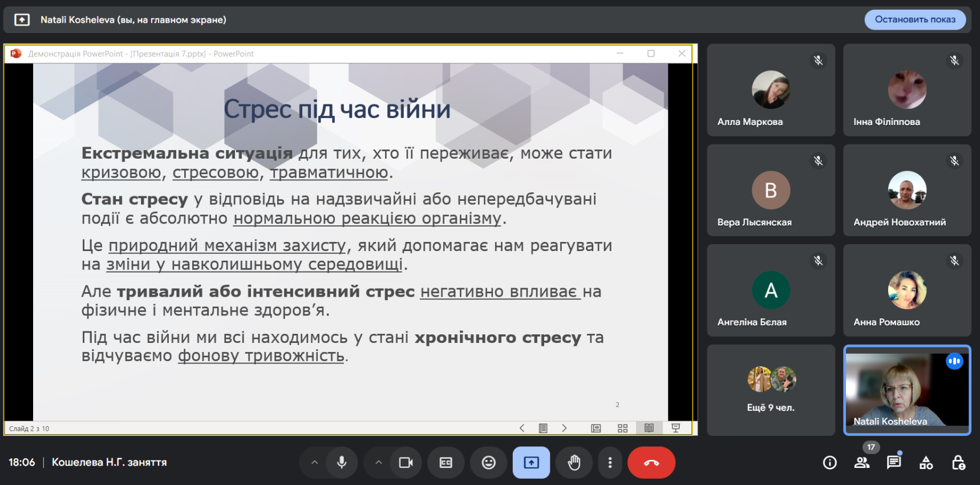Expand the microphone audio settings arrow
Viewport: 980px width, 485px height.
click(314, 462)
